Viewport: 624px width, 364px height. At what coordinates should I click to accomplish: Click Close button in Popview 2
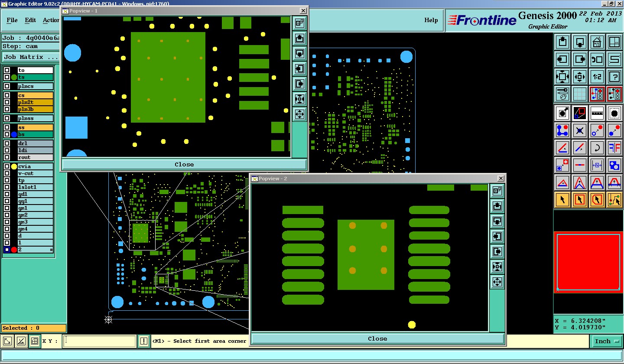point(377,338)
